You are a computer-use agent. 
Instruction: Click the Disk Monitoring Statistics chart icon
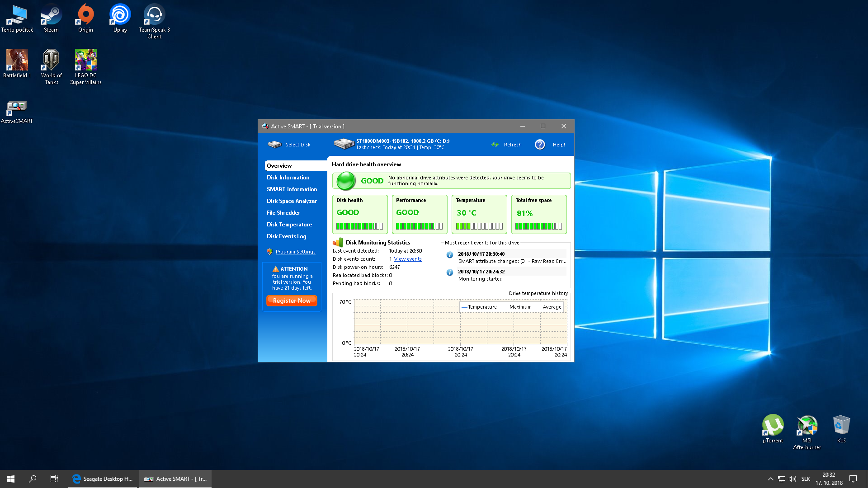coord(338,243)
